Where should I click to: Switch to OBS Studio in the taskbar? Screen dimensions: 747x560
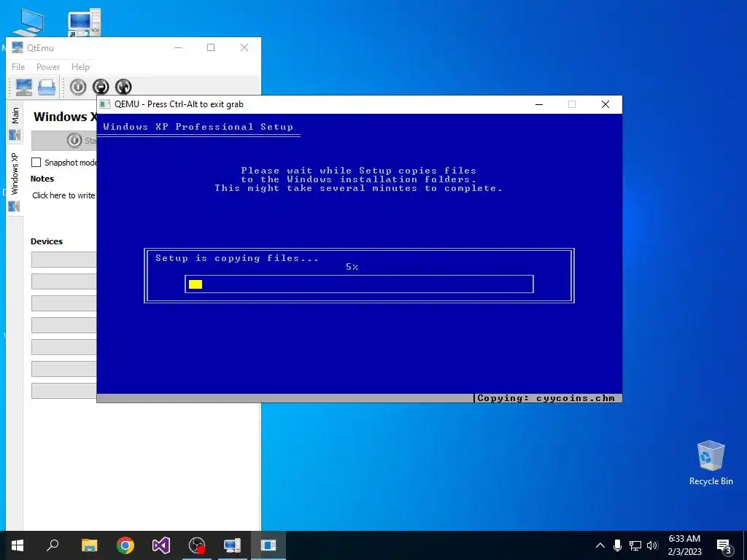(x=197, y=545)
